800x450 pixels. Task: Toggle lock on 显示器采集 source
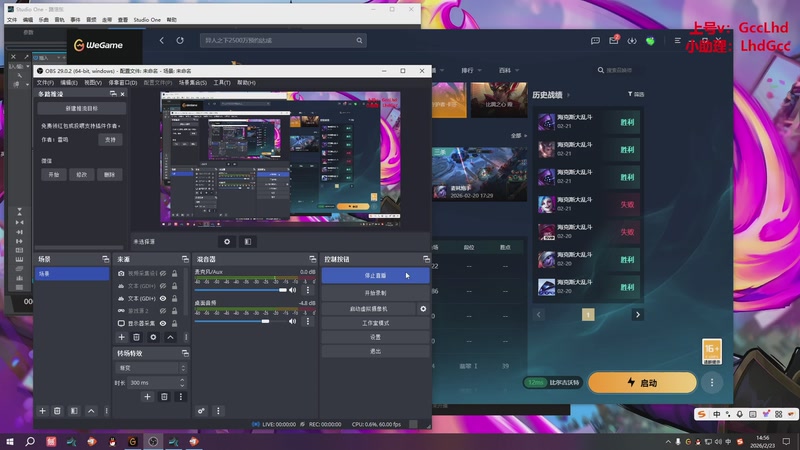click(174, 323)
